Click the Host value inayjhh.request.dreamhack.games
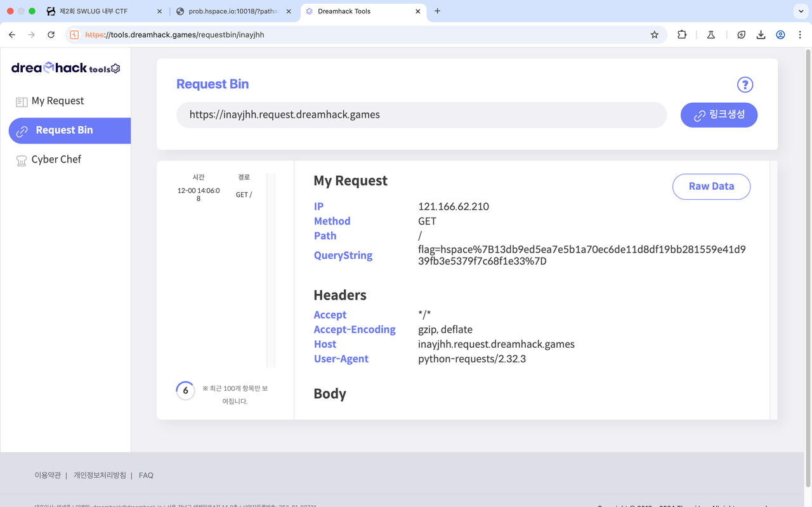Image resolution: width=812 pixels, height=507 pixels. pos(496,345)
